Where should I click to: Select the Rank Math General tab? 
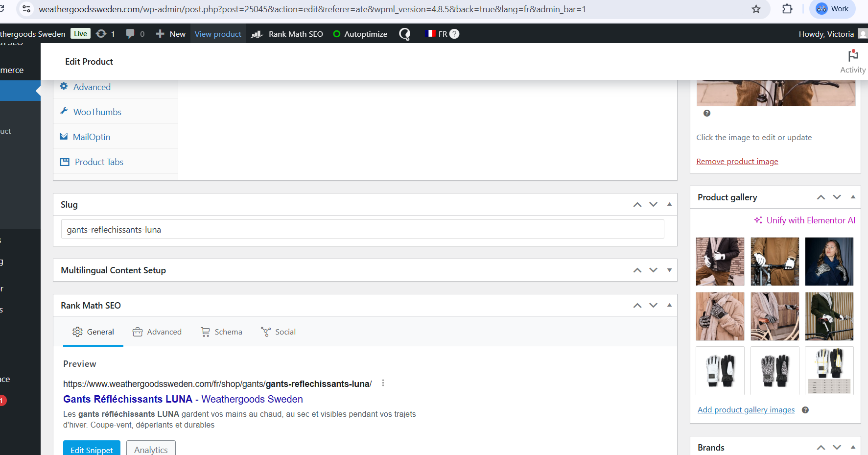click(93, 332)
